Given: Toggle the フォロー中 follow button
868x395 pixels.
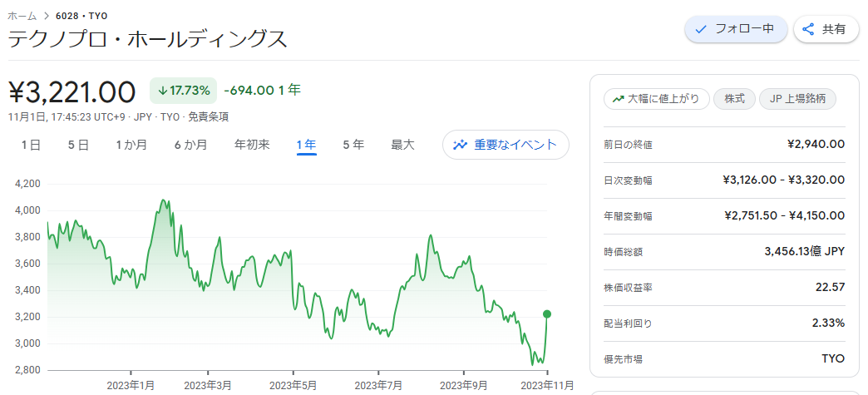Looking at the screenshot, I should coord(736,29).
